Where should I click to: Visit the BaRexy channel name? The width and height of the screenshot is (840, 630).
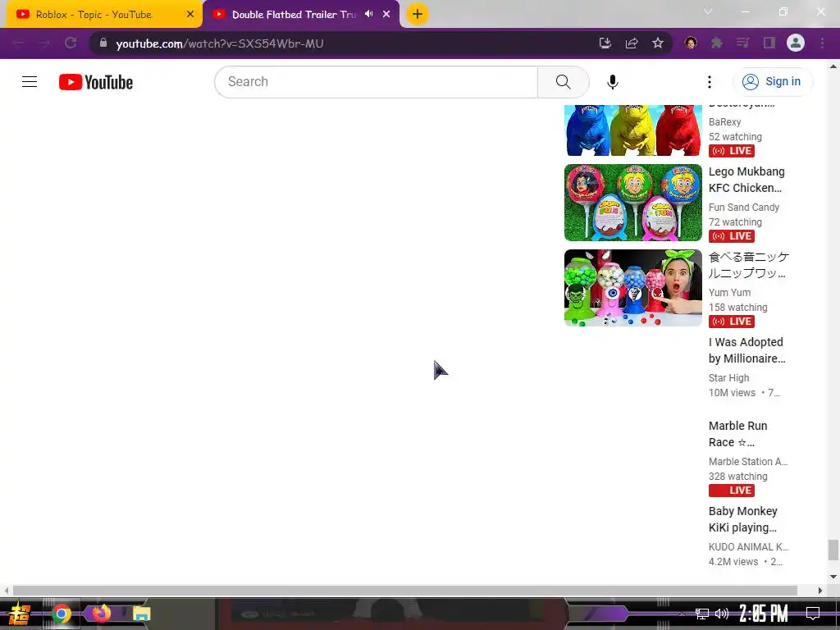[725, 122]
